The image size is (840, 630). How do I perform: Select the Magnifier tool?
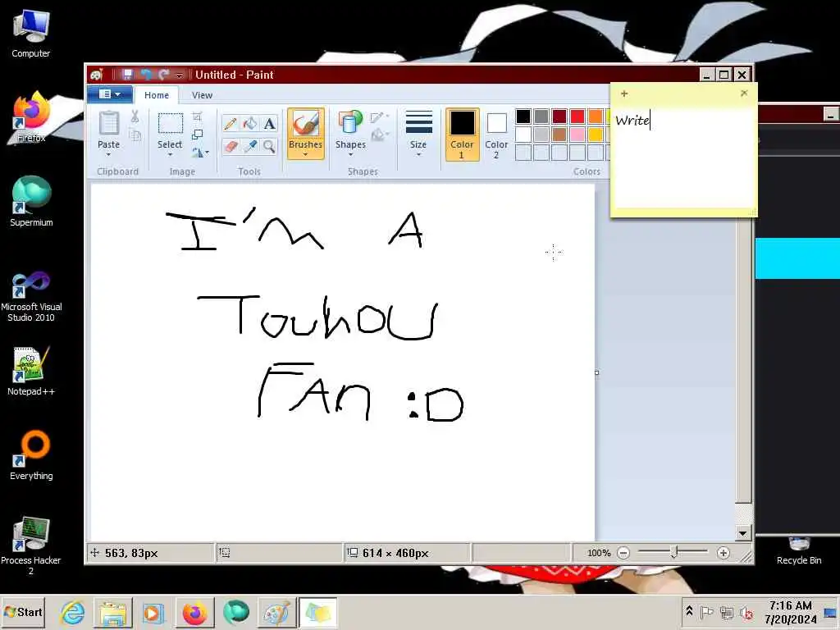(269, 146)
